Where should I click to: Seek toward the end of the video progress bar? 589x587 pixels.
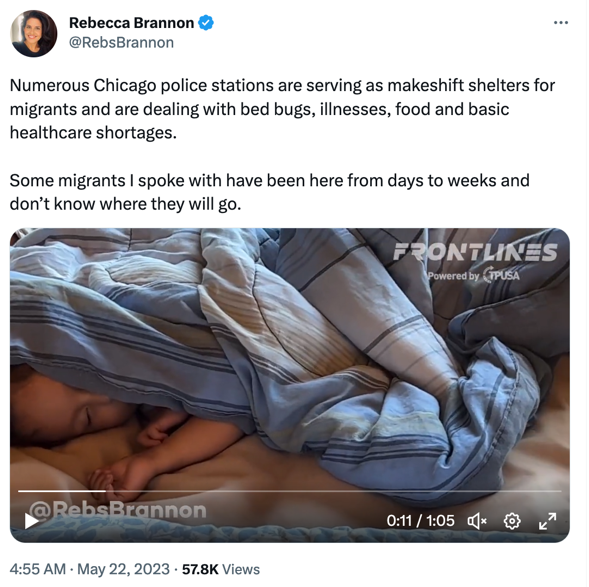pos(526,491)
